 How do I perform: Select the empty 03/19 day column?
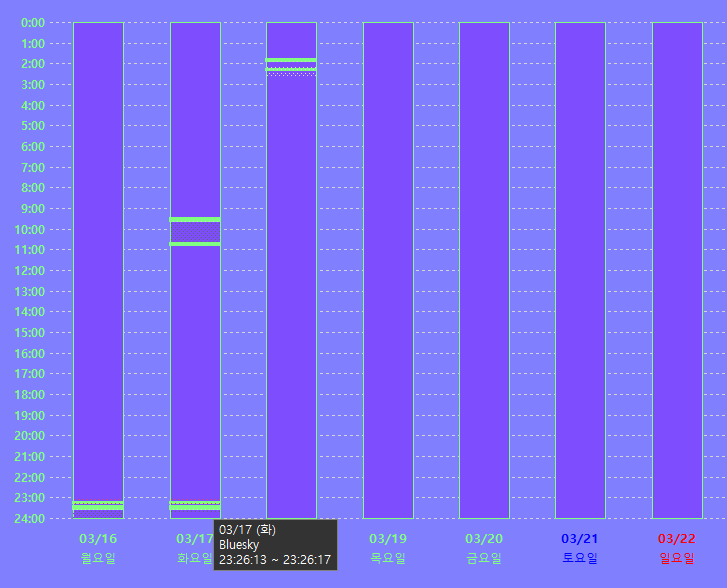click(x=388, y=270)
